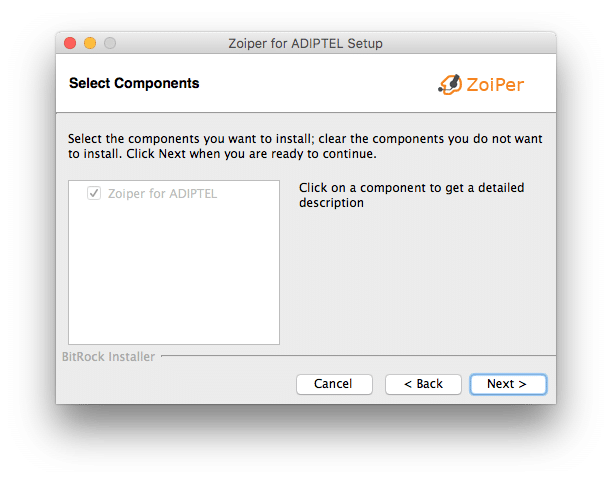Go back with the < Back button

point(423,384)
